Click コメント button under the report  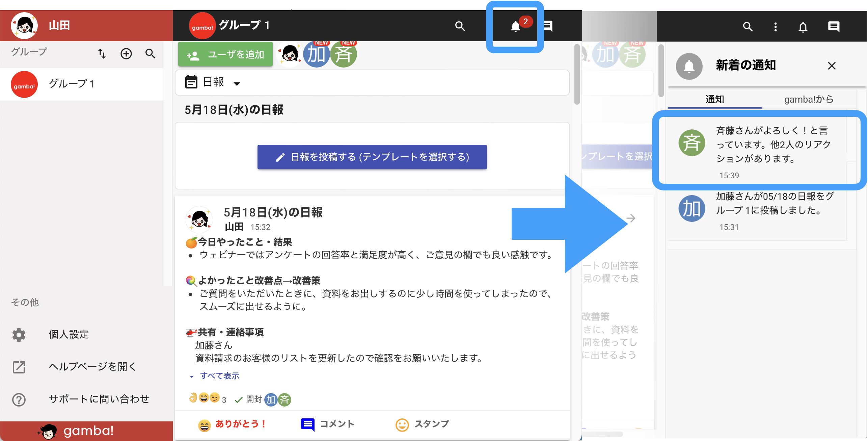[327, 424]
